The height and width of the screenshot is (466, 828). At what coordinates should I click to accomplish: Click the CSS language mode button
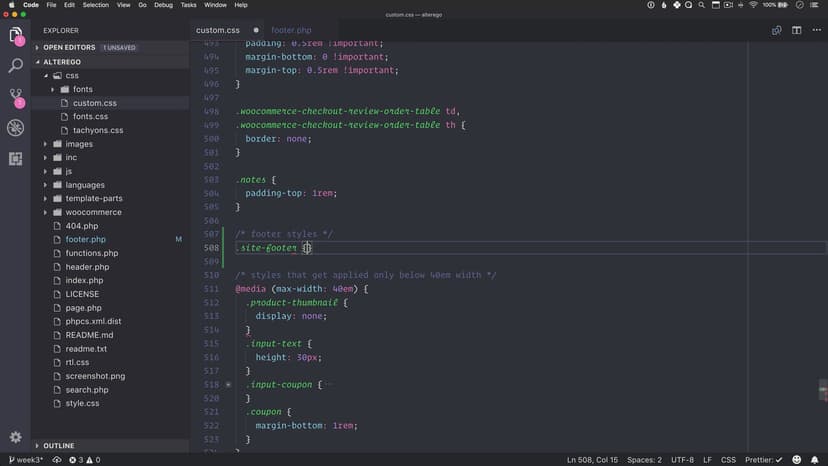pyautogui.click(x=728, y=460)
